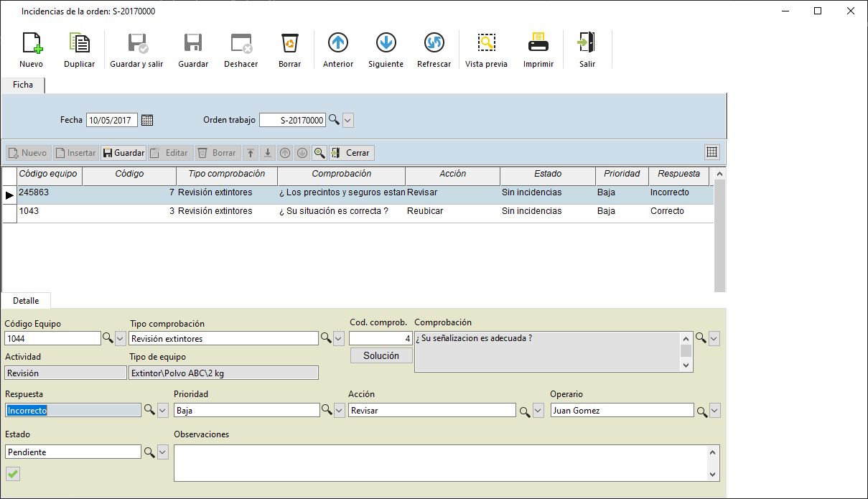Exit the window with the Salir icon

587,43
